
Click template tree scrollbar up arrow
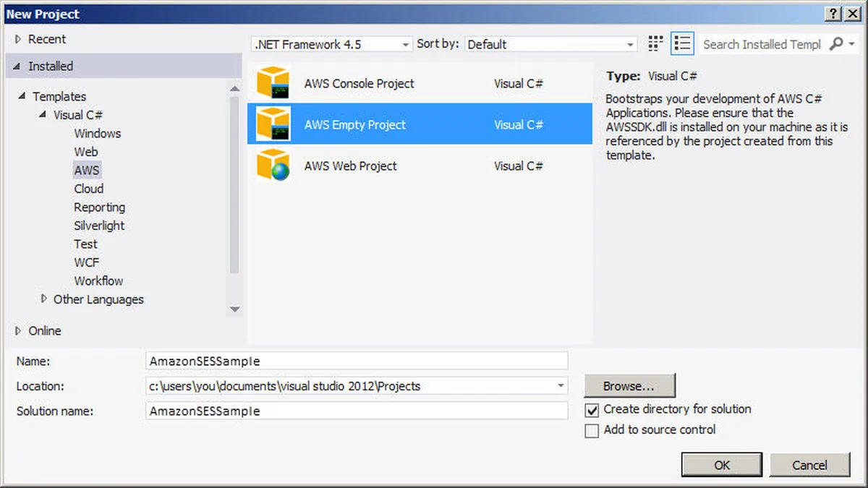point(234,88)
